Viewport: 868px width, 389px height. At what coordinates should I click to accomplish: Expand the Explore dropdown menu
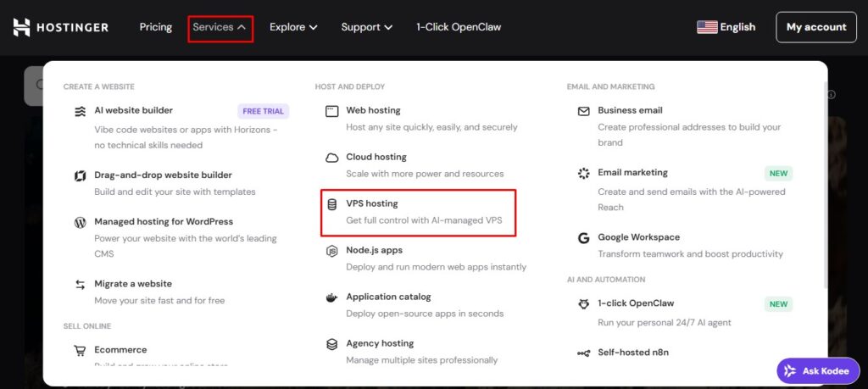[x=293, y=27]
